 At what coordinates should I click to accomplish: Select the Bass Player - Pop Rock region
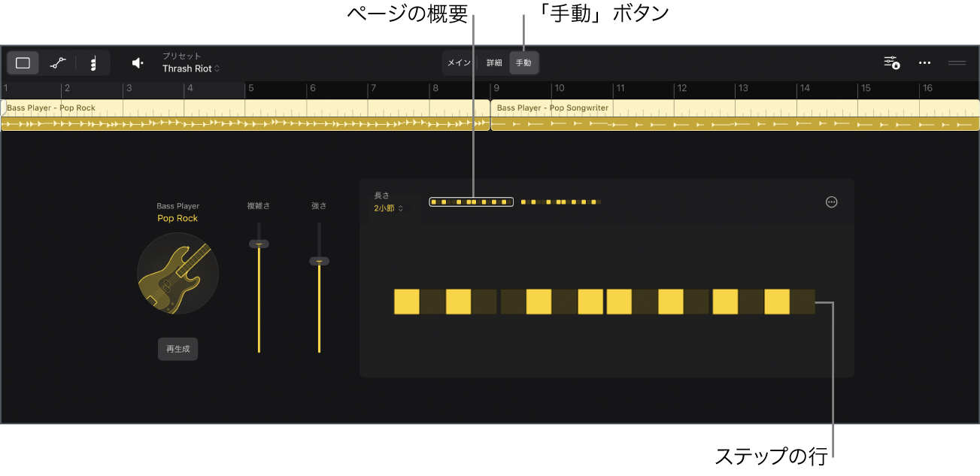pyautogui.click(x=245, y=116)
